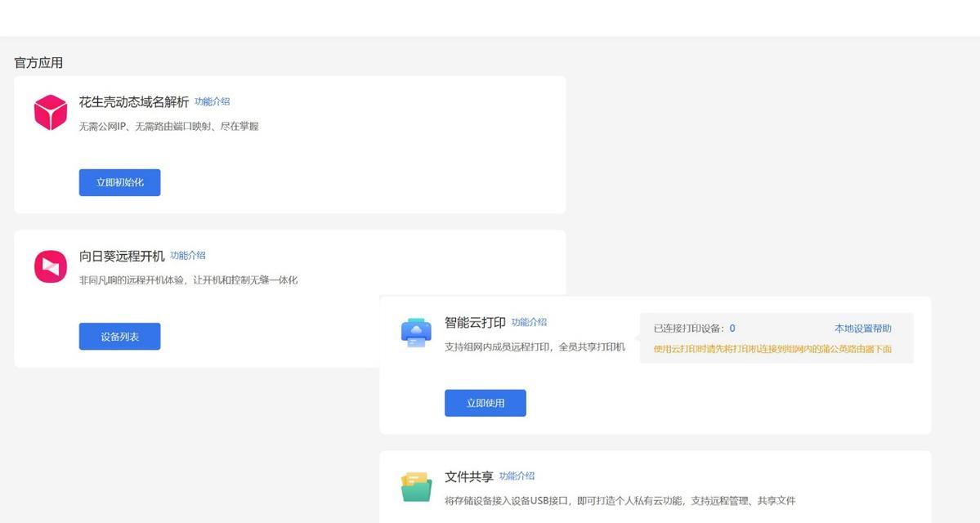Click the 将存储设备接入设备USB接口 description

click(620, 500)
